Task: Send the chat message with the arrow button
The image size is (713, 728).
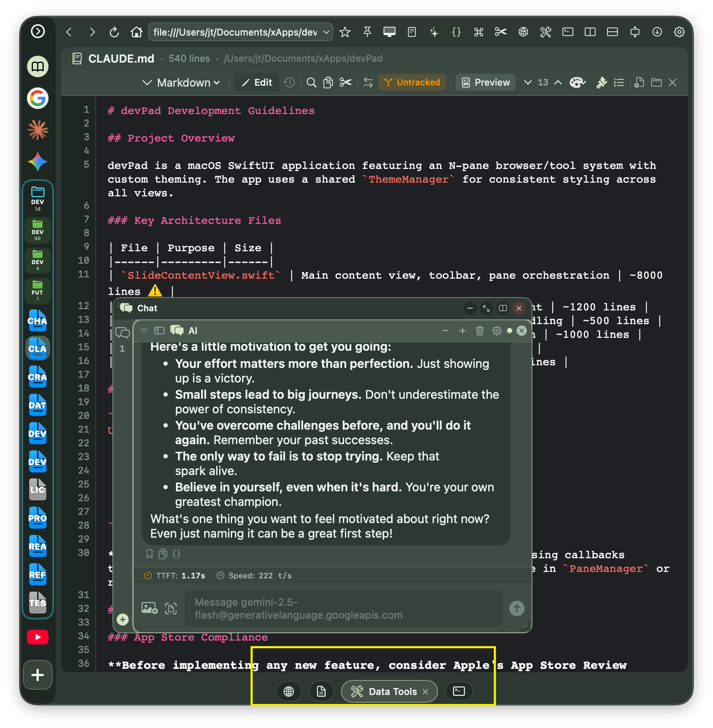Action: coord(517,608)
